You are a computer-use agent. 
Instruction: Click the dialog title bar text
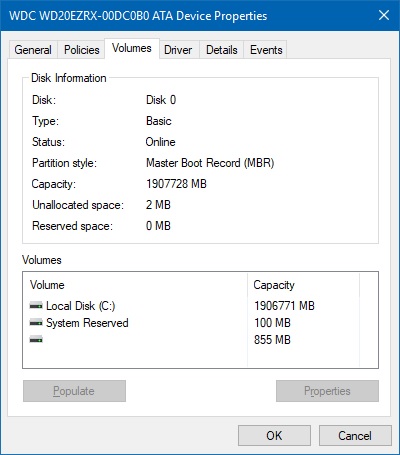click(x=138, y=16)
